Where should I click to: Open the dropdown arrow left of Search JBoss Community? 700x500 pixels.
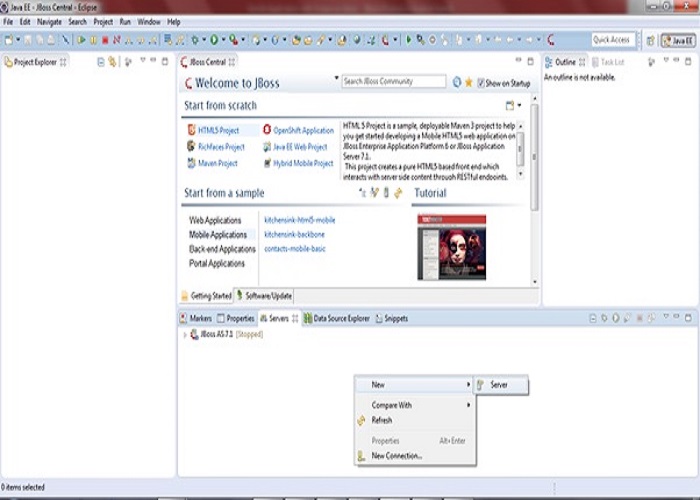pos(337,78)
